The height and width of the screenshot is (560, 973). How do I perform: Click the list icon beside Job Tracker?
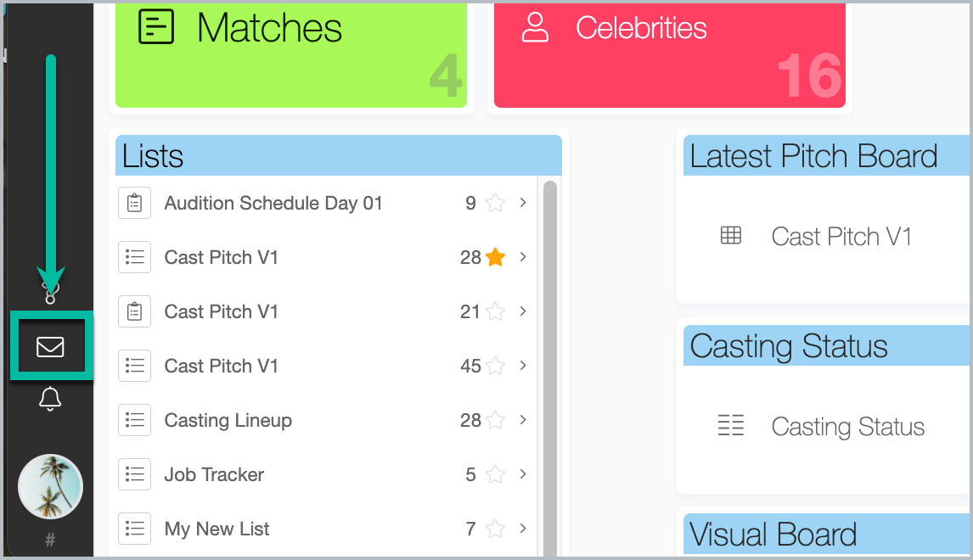click(135, 474)
